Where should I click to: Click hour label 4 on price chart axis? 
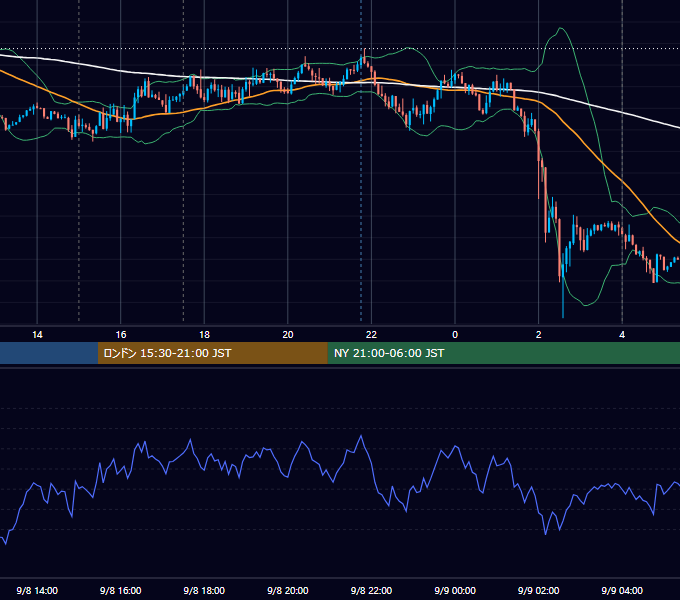coord(622,335)
